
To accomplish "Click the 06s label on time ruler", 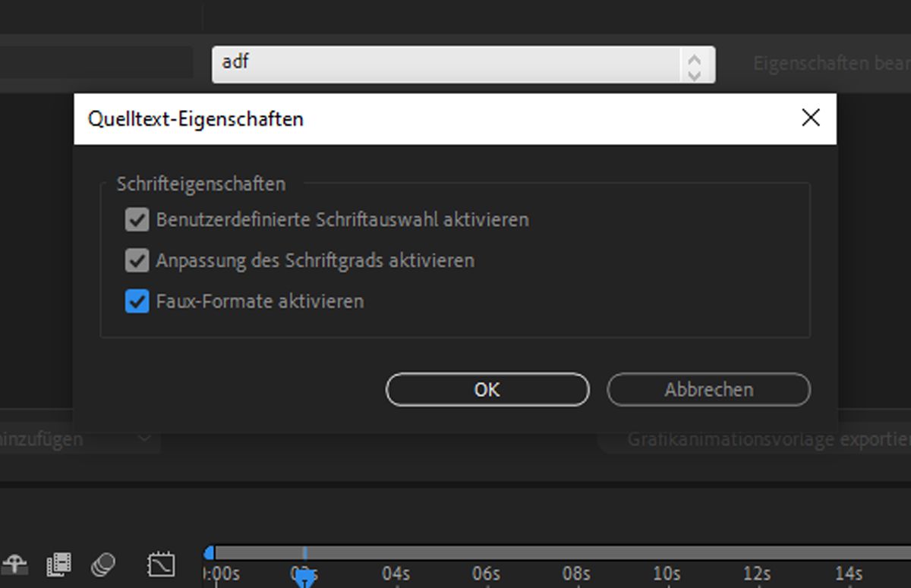I will [486, 574].
